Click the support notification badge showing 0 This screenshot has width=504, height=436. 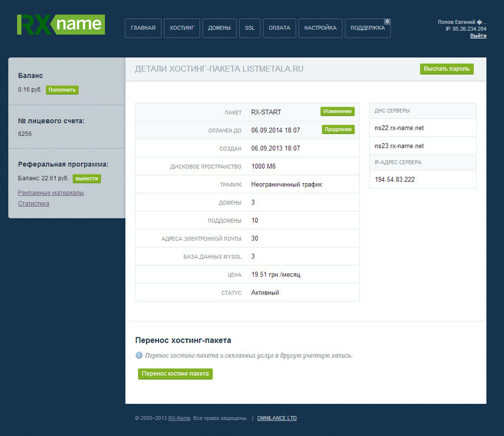pyautogui.click(x=387, y=21)
